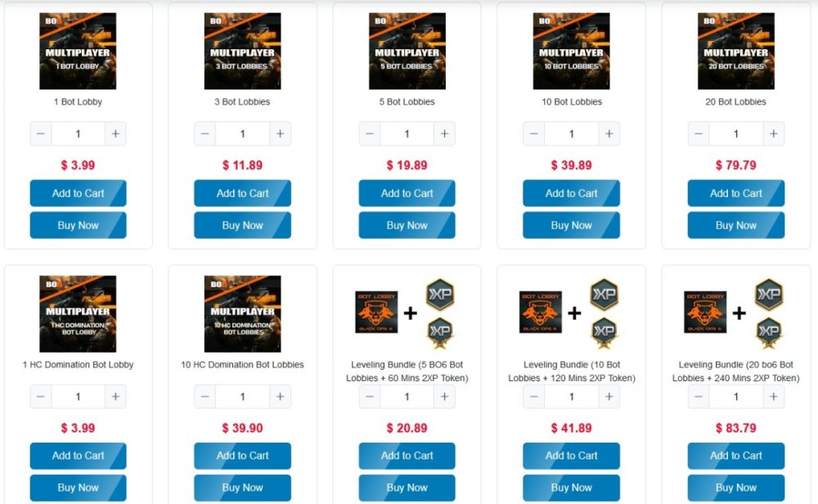This screenshot has width=818, height=504.
Task: Add 3 Bot Lobbies to cart
Action: coord(243,193)
